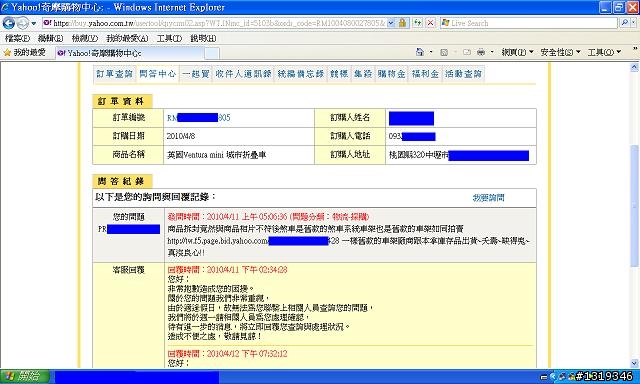The width and height of the screenshot is (640, 384).
Task: Open the 集殺 tab
Action: (x=362, y=74)
